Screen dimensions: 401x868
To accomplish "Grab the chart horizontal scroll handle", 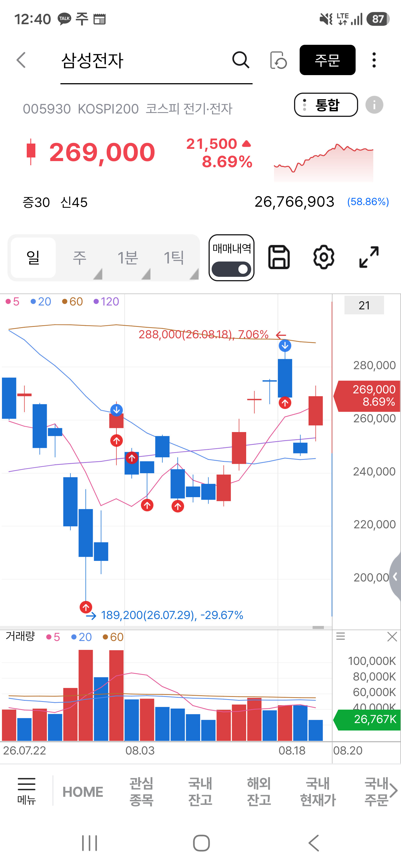I will 318,627.
